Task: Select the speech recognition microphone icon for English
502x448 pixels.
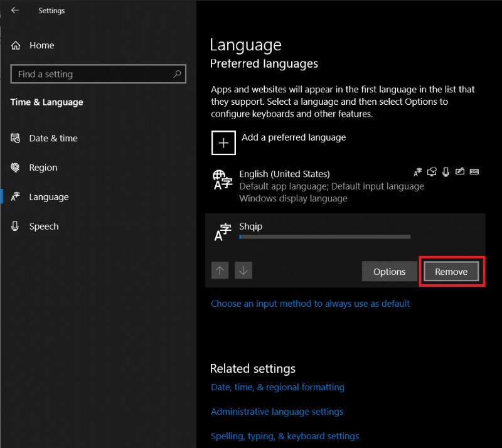Action: tap(446, 172)
